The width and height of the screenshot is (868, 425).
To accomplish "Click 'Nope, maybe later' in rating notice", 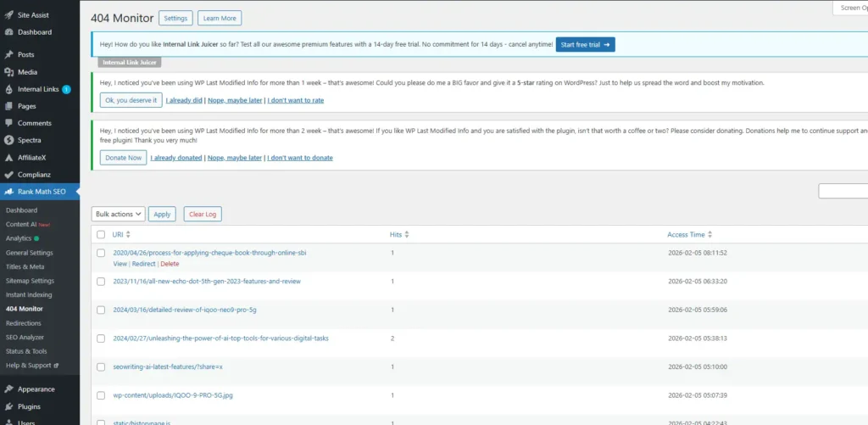I will [x=235, y=100].
